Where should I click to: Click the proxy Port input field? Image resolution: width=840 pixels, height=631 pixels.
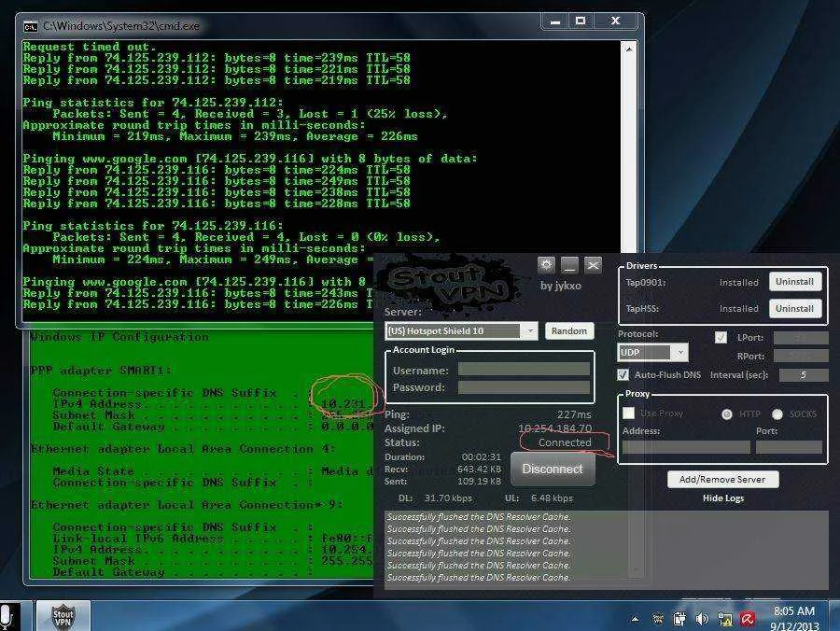pyautogui.click(x=789, y=447)
